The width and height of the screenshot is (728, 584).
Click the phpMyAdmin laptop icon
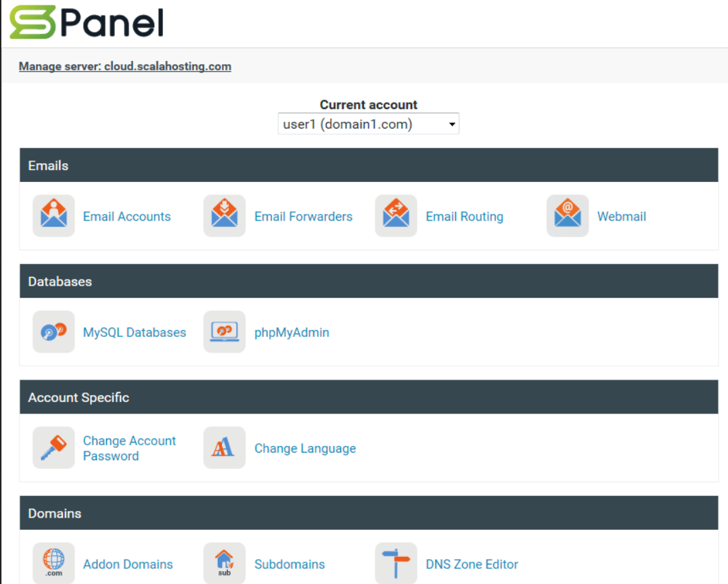click(x=225, y=332)
